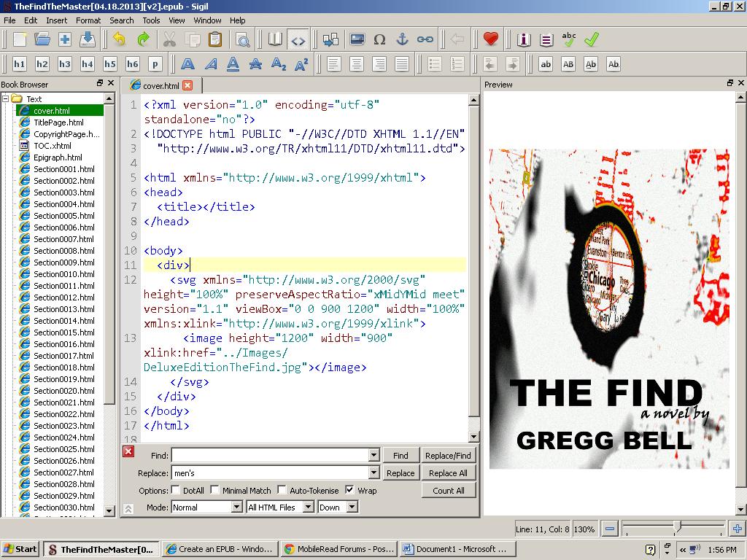The width and height of the screenshot is (747, 560).
Task: Expand the Replace history dropdown
Action: 374,472
